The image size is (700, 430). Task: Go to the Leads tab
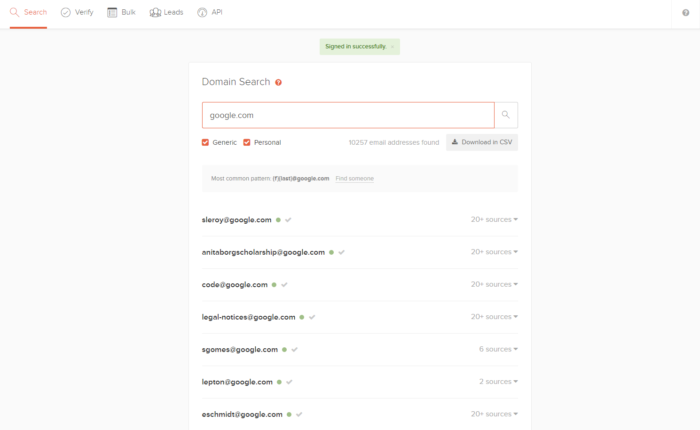166,13
